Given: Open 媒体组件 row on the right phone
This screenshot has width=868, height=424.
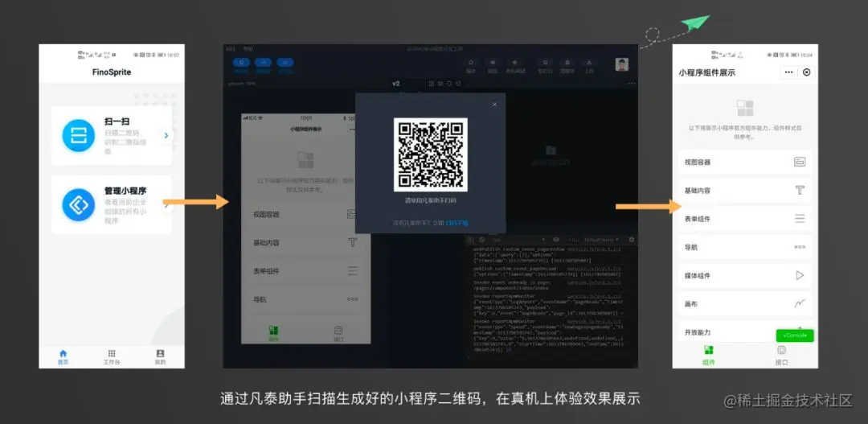Looking at the screenshot, I should 745,275.
